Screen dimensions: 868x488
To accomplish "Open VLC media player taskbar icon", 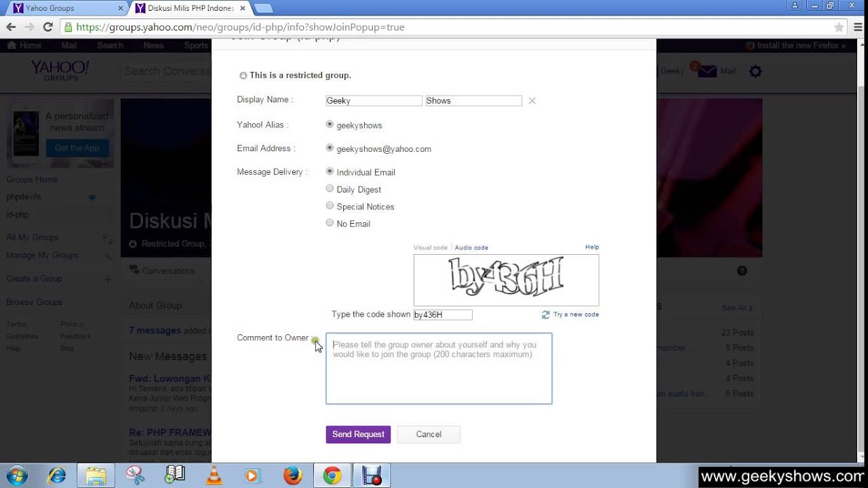I will pos(214,475).
